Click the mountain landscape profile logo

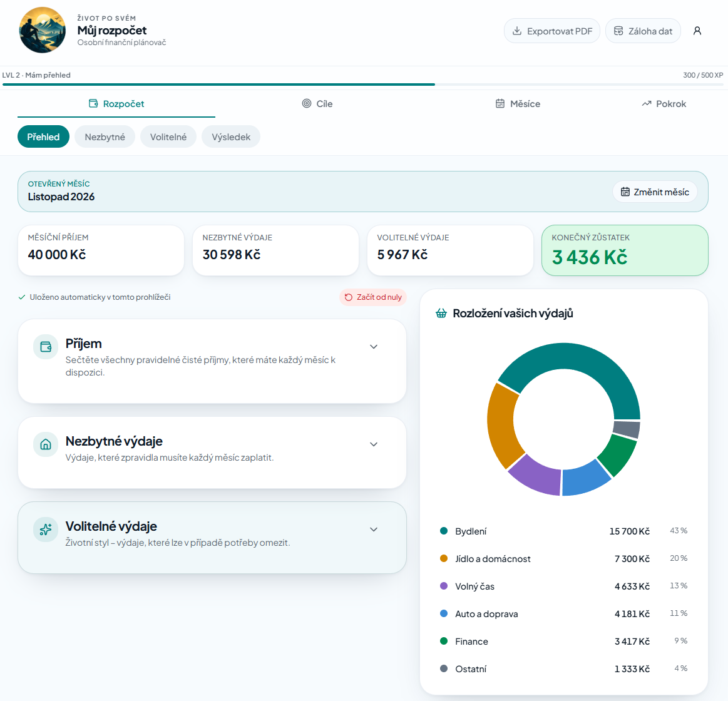point(42,30)
